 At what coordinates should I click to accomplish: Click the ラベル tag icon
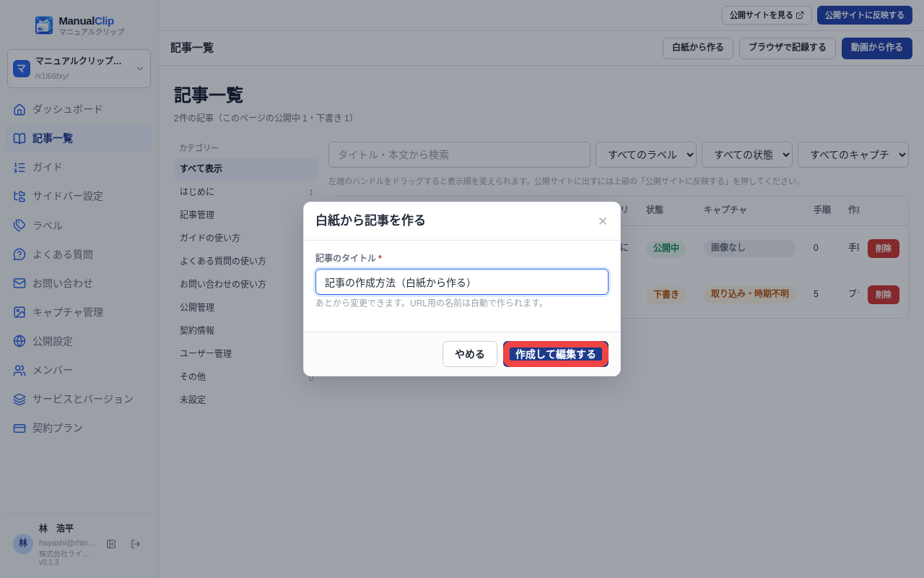point(19,225)
